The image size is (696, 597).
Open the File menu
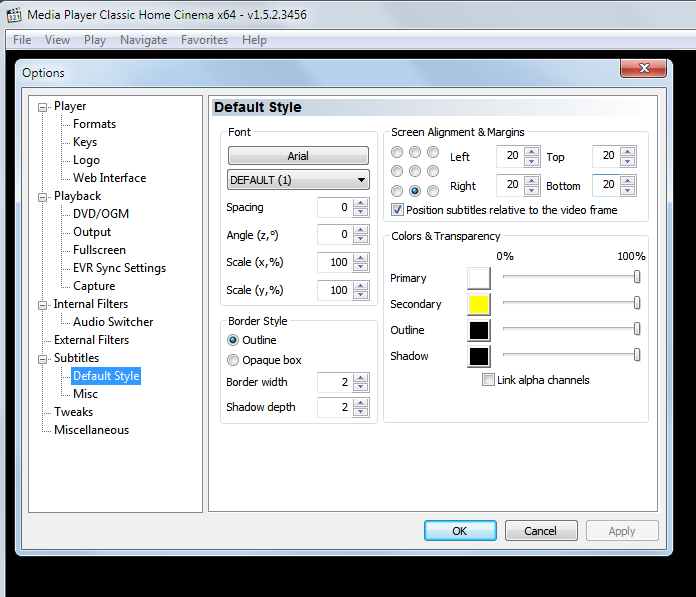click(22, 40)
